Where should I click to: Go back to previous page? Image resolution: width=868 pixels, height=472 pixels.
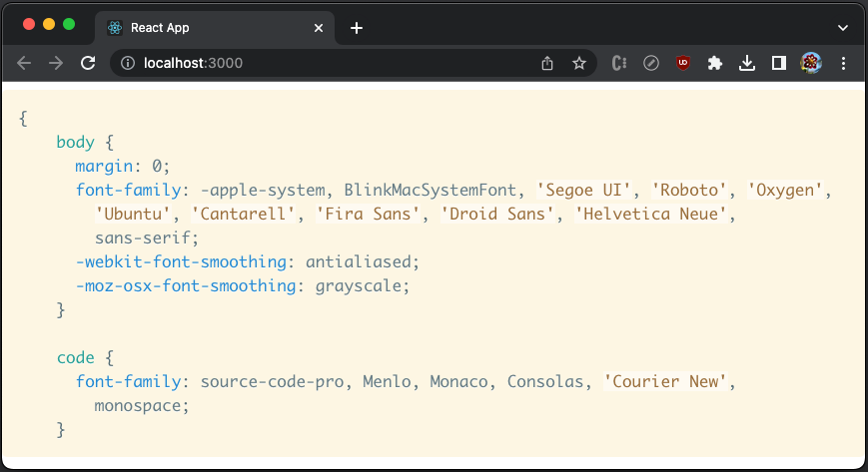click(24, 63)
